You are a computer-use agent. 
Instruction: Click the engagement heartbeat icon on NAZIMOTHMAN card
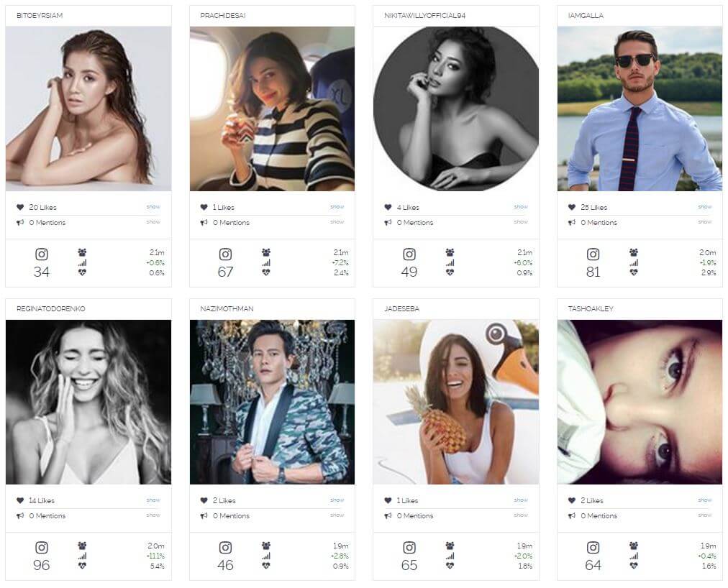(x=266, y=566)
